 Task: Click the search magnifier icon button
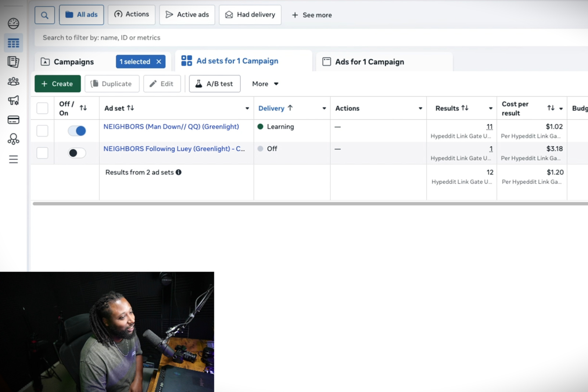[44, 15]
